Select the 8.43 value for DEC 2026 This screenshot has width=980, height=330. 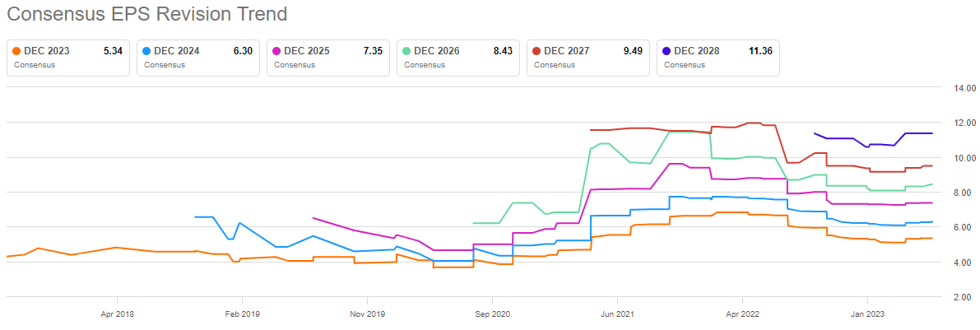coord(502,51)
